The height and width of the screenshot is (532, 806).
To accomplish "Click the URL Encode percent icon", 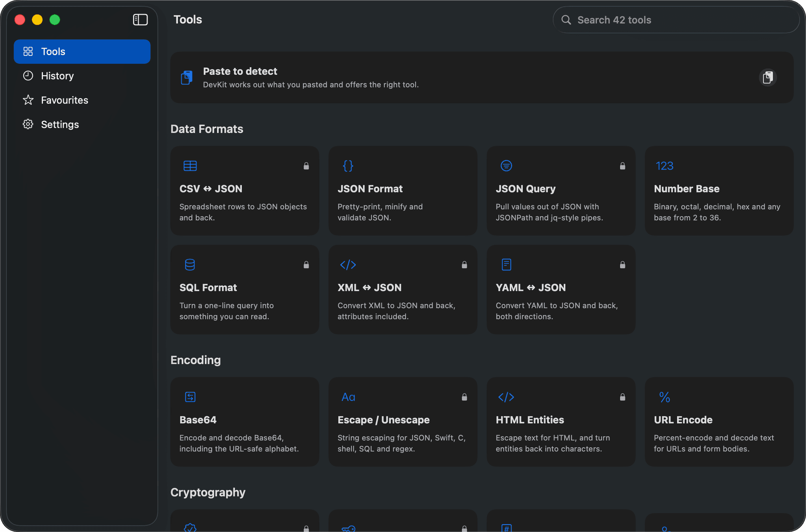I will 665,397.
